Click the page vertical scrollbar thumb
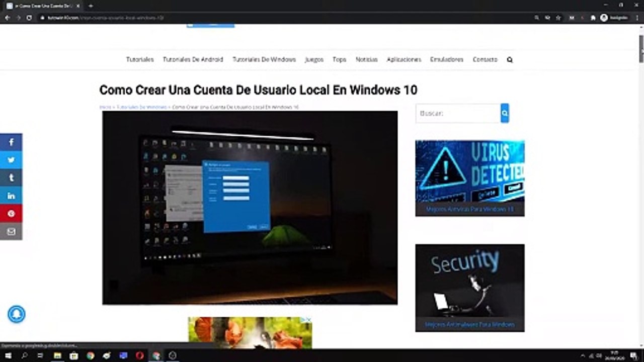Viewport: 644px width, 362px height. click(x=641, y=49)
